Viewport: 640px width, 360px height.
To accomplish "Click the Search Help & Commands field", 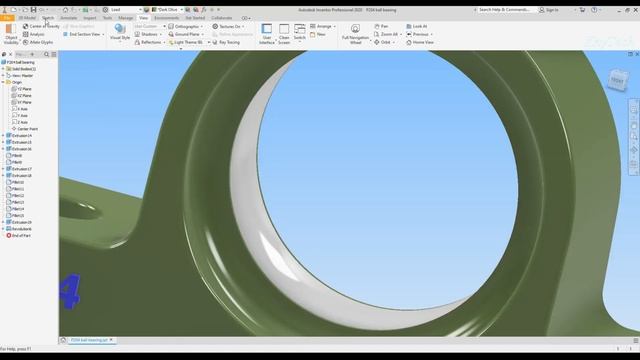I will (x=505, y=10).
